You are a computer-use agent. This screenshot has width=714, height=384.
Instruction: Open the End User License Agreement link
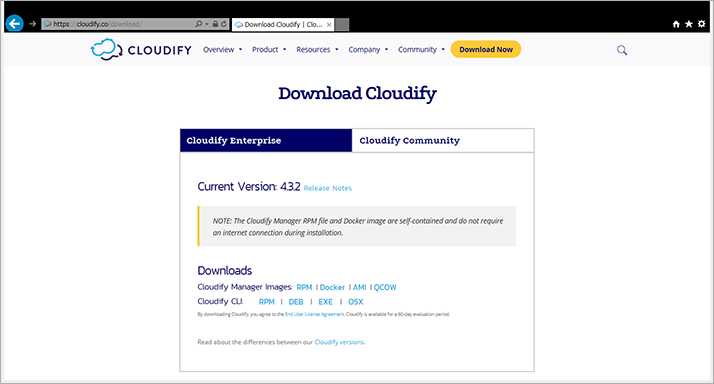pos(315,314)
